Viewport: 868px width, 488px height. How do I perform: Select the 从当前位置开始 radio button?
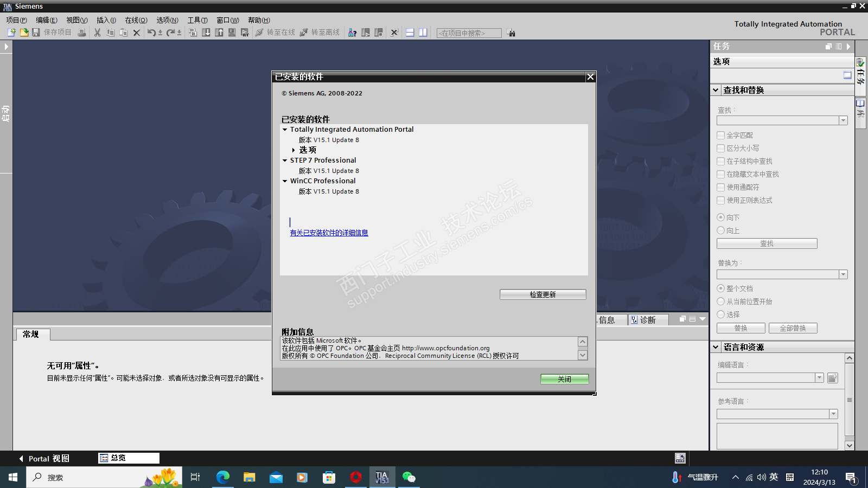721,301
